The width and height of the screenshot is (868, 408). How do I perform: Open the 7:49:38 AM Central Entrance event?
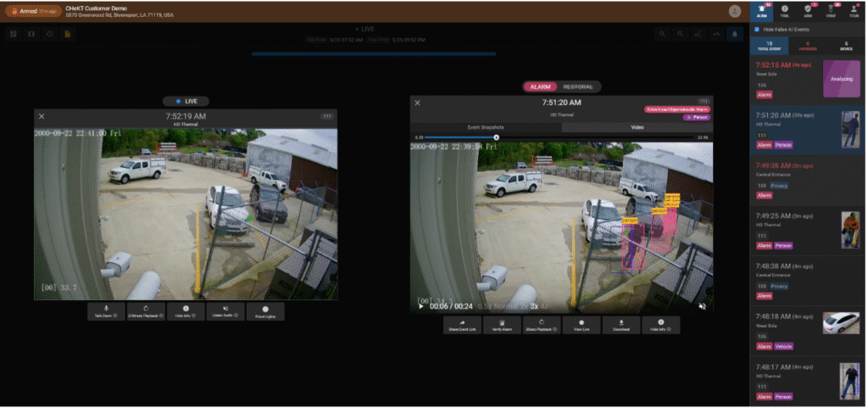(807, 176)
